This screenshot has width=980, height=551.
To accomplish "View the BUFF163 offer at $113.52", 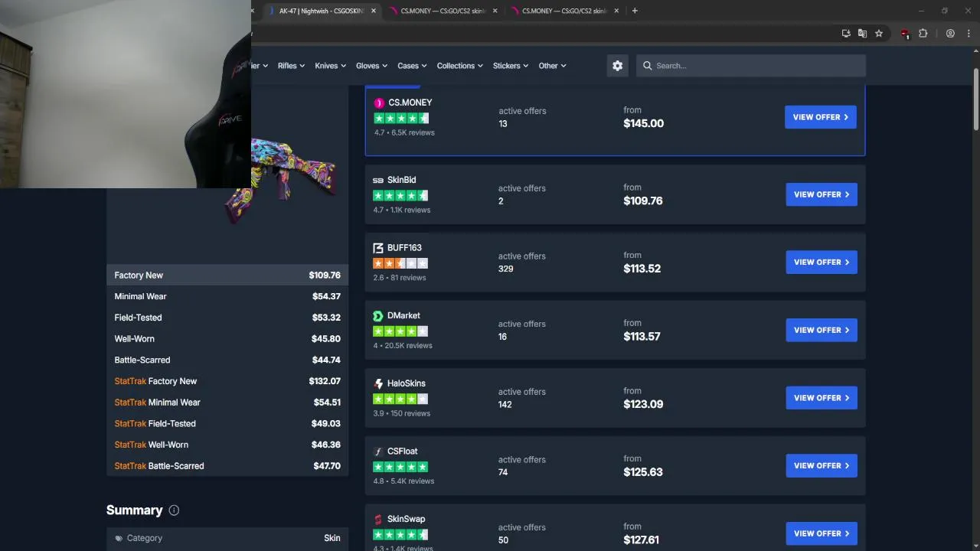I will click(822, 262).
